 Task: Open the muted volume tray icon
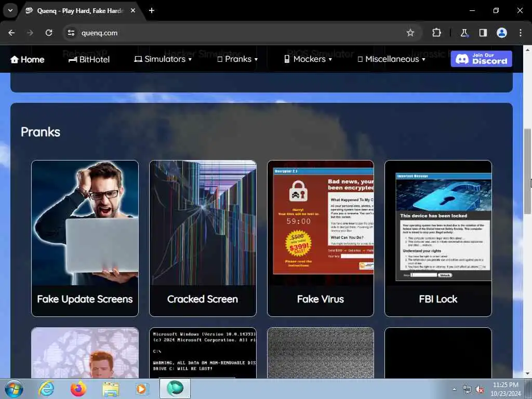[480, 390]
